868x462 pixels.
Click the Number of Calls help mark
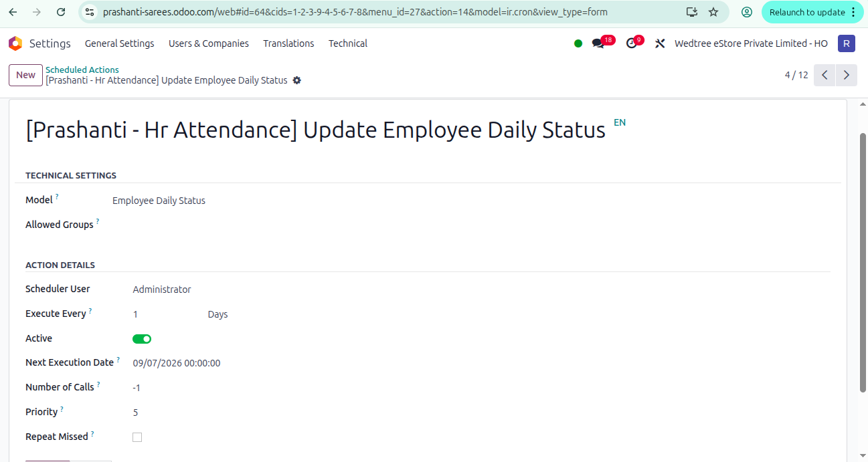click(98, 384)
